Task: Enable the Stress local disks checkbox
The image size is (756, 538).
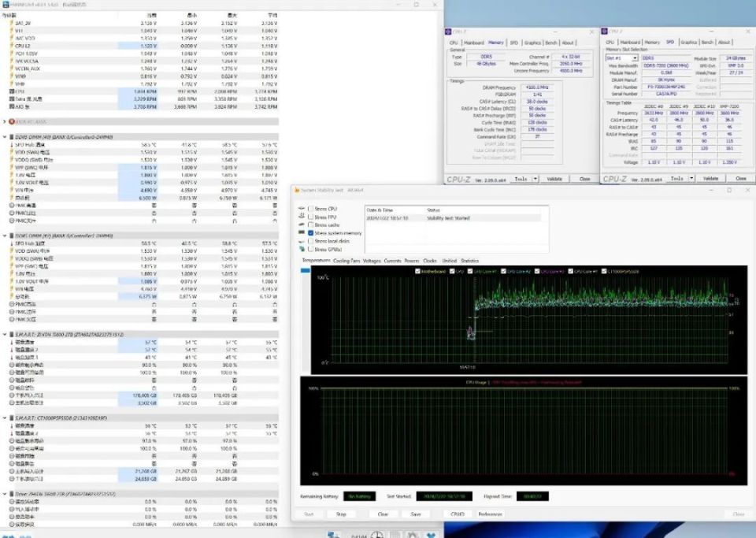Action: coord(310,241)
